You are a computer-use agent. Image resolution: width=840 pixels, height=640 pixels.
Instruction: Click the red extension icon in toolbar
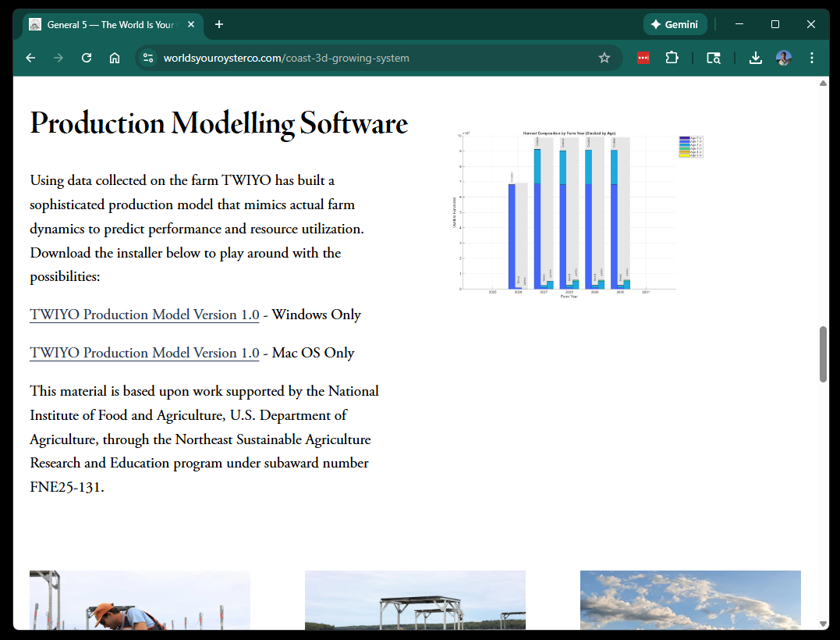coord(643,58)
